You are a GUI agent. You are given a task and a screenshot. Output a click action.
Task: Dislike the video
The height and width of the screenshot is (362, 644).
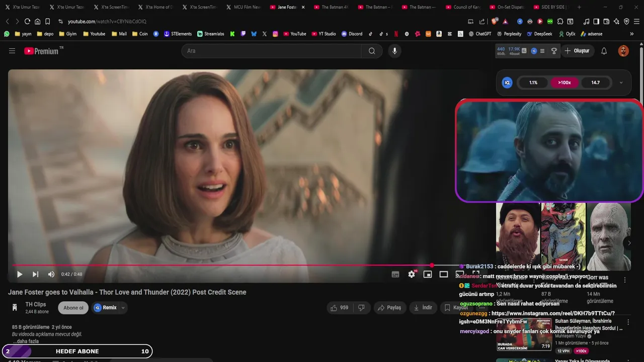(361, 308)
